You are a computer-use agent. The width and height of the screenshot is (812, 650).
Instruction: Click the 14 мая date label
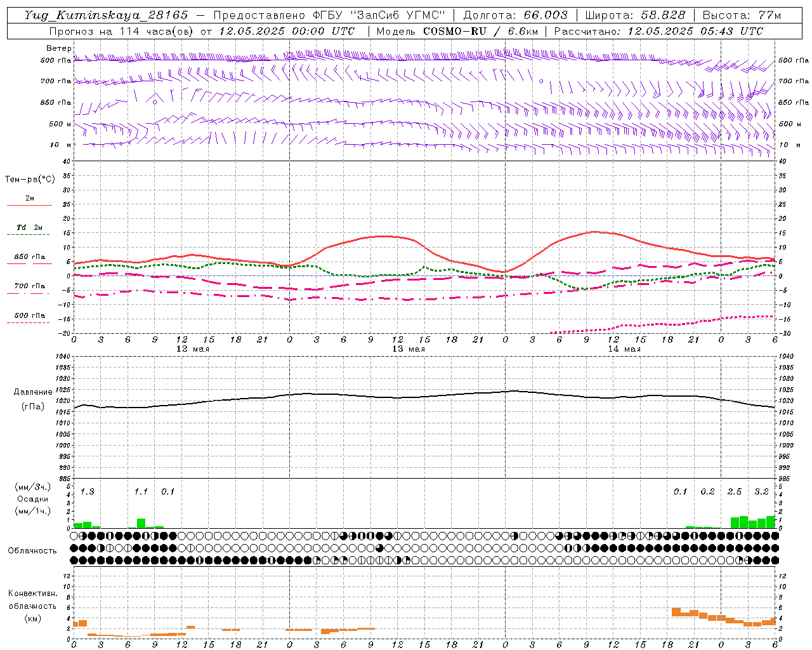pos(624,349)
